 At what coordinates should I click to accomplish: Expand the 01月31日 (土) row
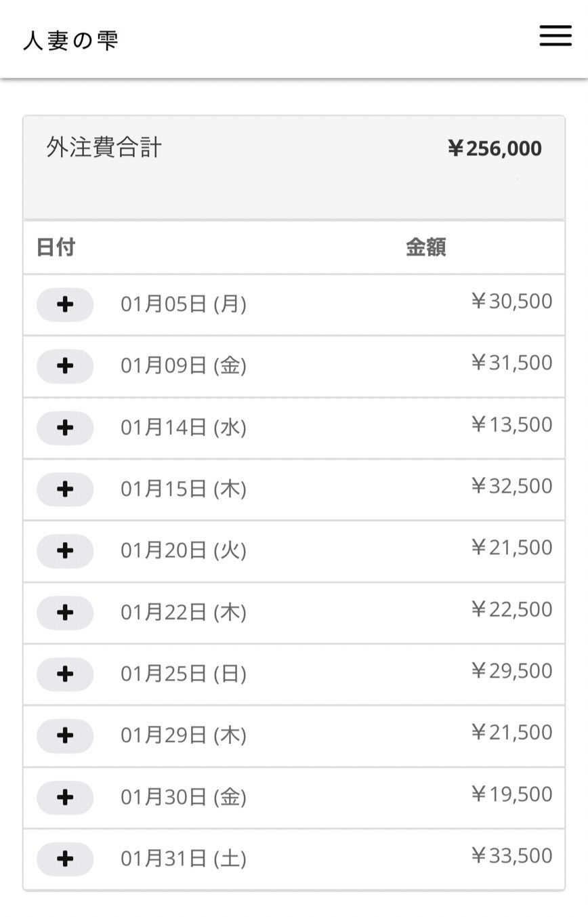65,859
